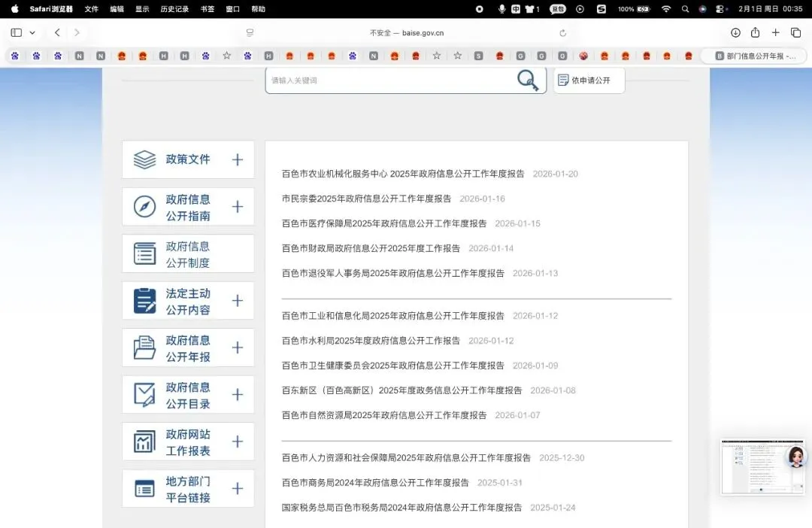Expand 地方部门平台链接 plus sign
This screenshot has height=528, width=812.
[237, 489]
